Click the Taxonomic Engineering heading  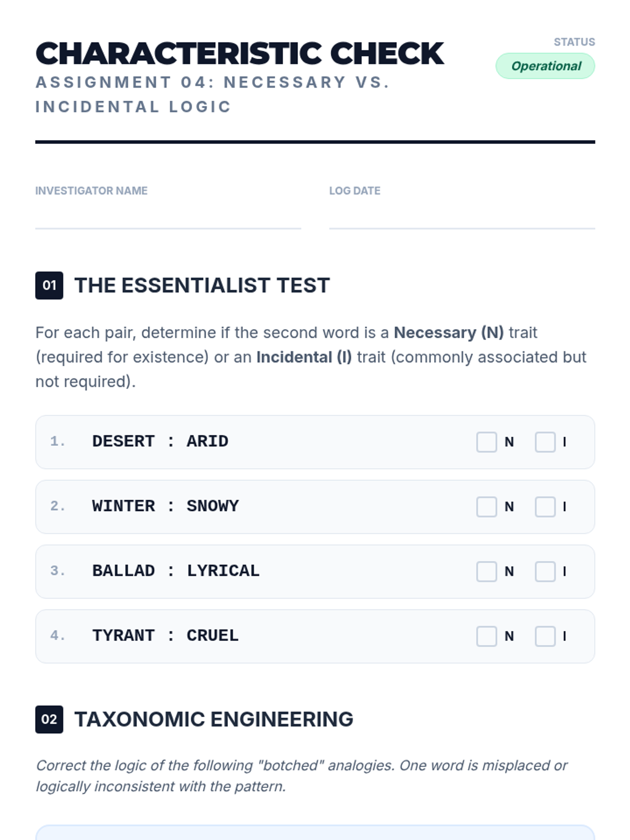pyautogui.click(x=214, y=719)
